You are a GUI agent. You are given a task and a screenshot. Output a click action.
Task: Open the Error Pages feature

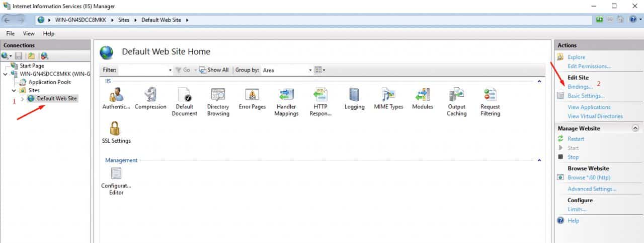click(x=252, y=95)
